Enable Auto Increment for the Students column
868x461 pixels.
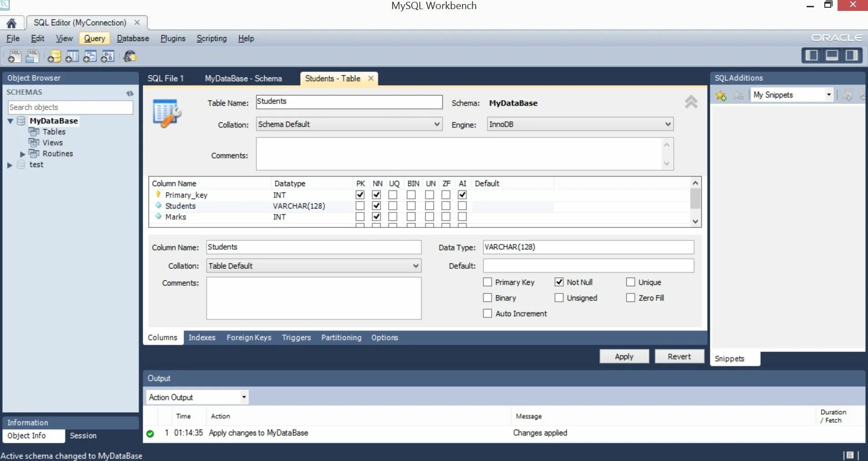pos(488,313)
